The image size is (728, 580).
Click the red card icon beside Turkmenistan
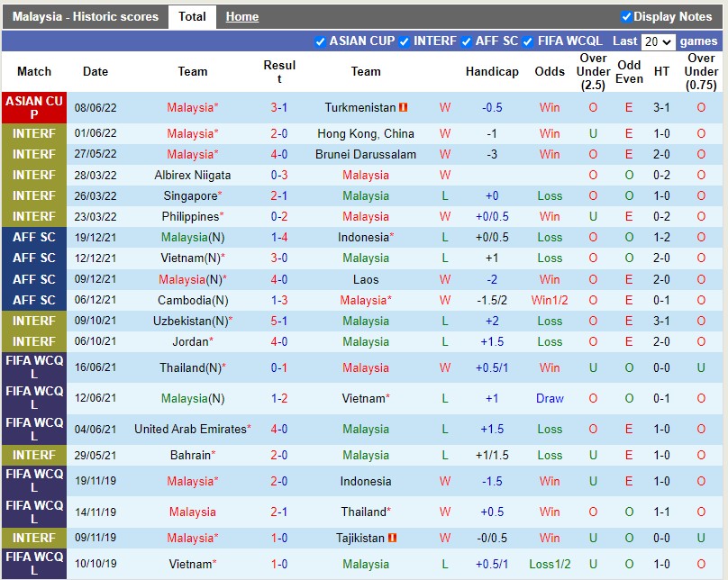click(x=404, y=108)
